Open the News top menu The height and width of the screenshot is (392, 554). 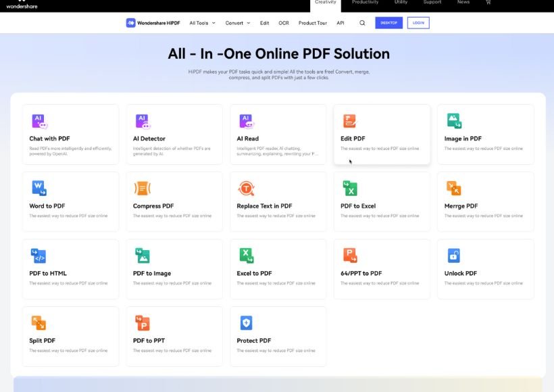point(463,2)
